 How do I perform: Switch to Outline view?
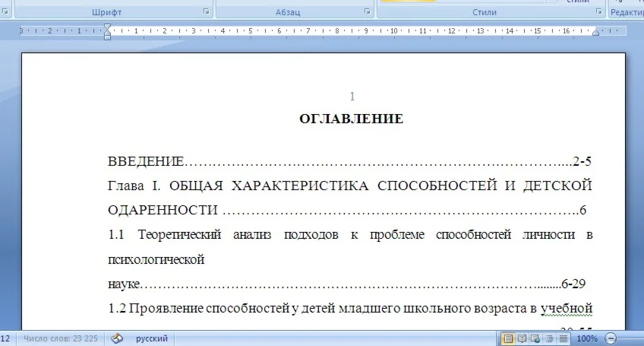coord(550,338)
